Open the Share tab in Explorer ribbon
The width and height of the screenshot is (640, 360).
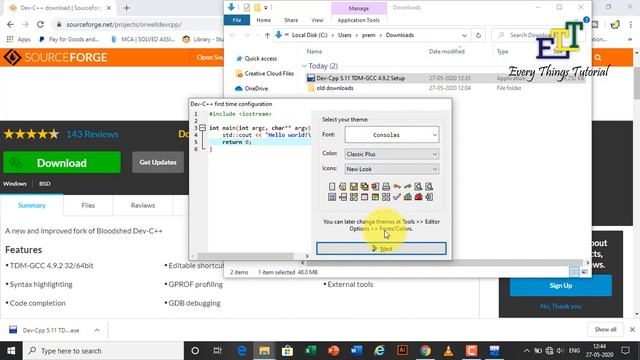(291, 20)
